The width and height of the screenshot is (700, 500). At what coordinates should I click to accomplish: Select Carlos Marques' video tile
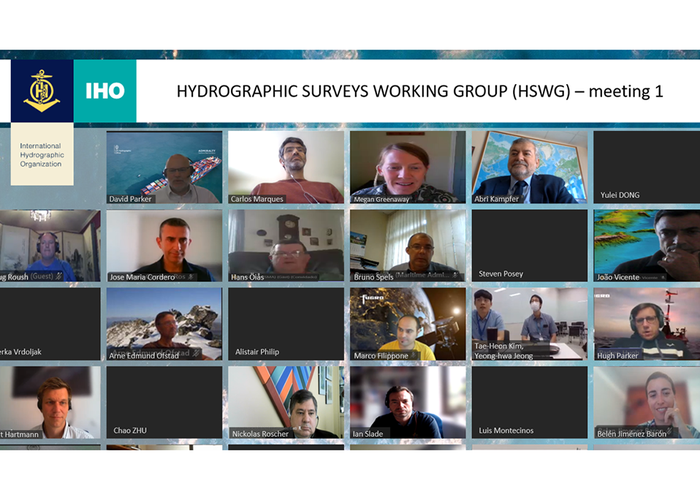coord(286,167)
